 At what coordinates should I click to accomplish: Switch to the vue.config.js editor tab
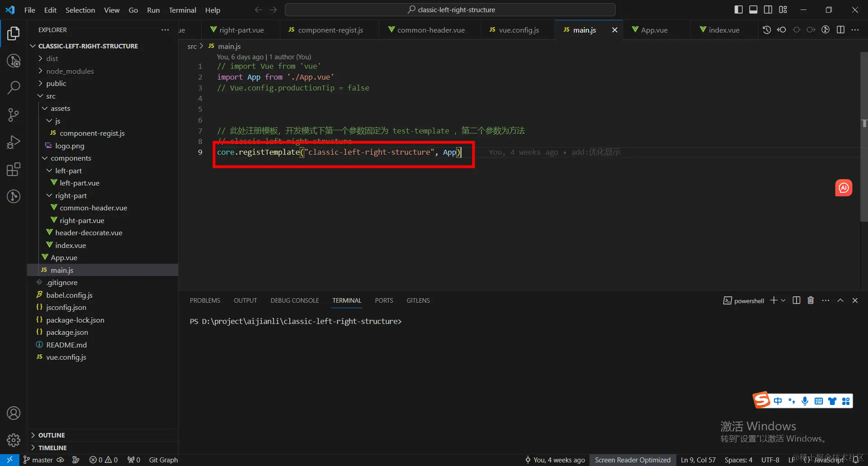519,30
